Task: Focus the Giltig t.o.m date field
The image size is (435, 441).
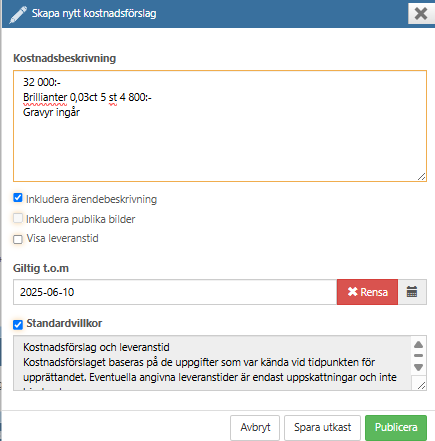Action: point(175,292)
